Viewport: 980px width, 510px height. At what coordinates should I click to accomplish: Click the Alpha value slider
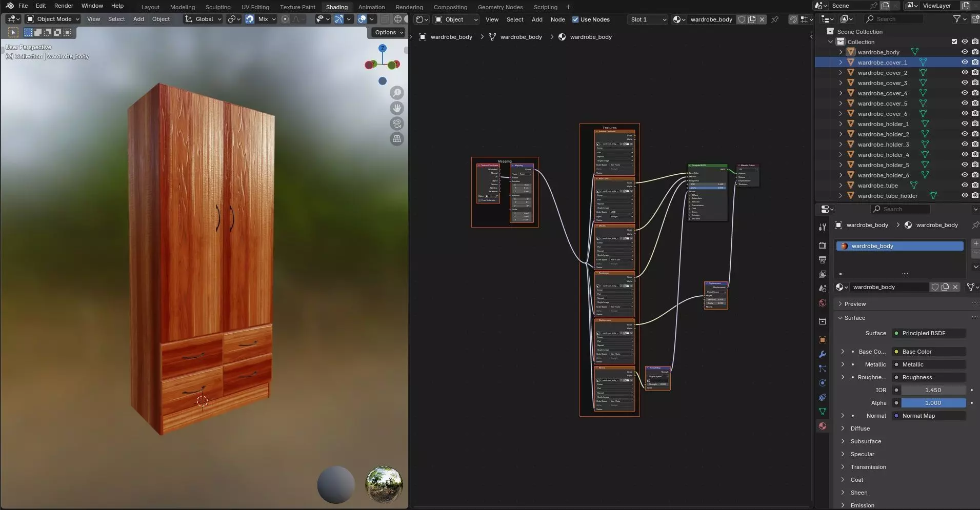click(933, 403)
